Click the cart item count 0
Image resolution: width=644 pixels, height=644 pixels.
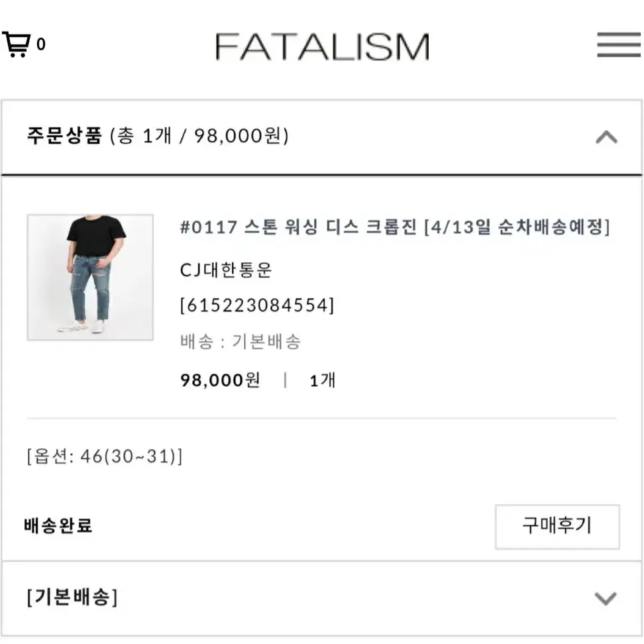point(40,44)
